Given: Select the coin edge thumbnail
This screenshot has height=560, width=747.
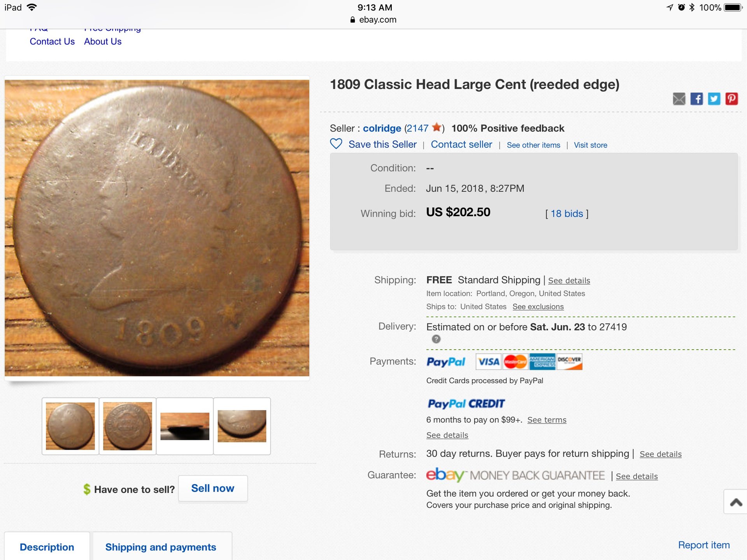Looking at the screenshot, I should click(x=185, y=426).
